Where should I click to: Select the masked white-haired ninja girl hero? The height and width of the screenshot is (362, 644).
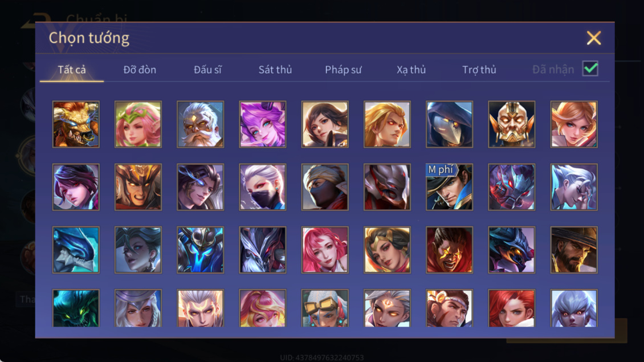(x=263, y=187)
